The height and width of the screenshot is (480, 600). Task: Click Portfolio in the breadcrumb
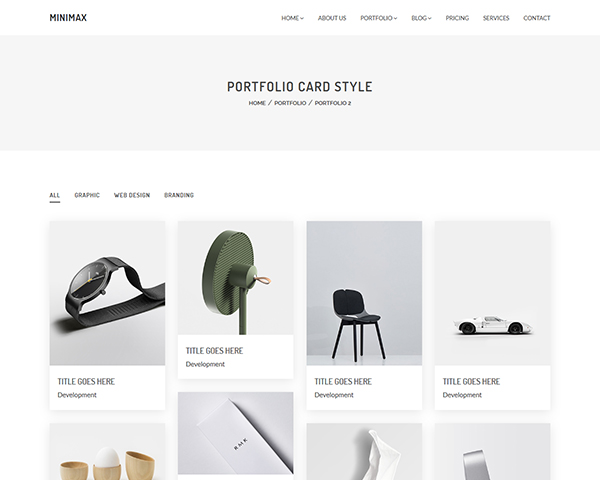tap(290, 103)
